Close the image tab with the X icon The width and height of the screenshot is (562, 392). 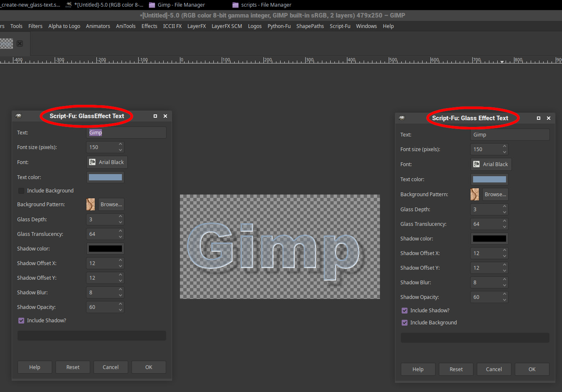coord(20,43)
